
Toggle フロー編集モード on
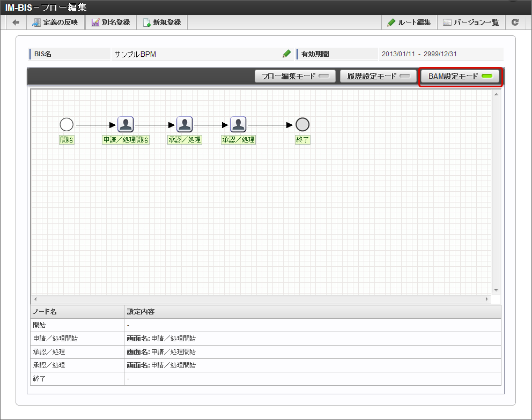pos(295,77)
